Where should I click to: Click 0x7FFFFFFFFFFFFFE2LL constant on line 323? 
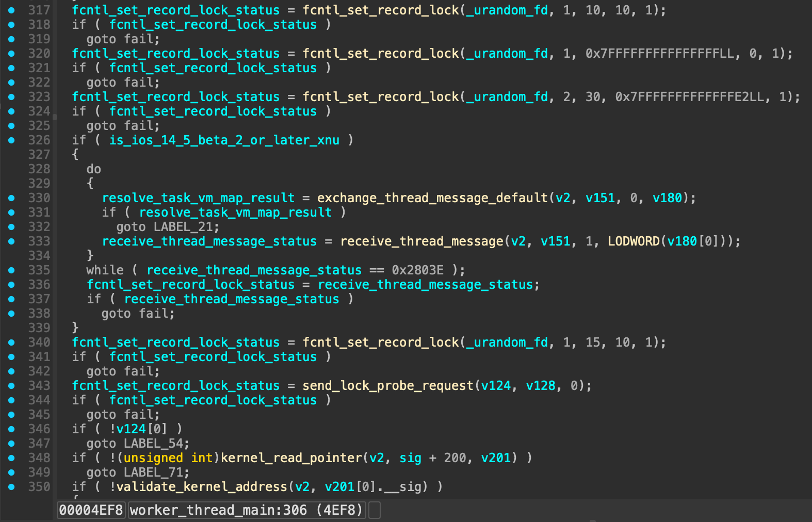(x=690, y=97)
